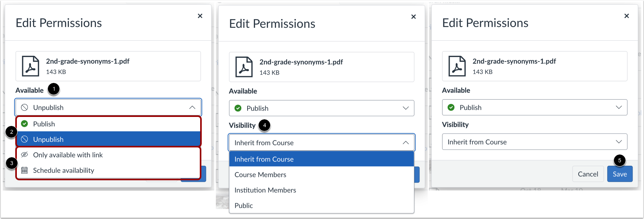Click the Save button
644x219 pixels.
tap(620, 174)
